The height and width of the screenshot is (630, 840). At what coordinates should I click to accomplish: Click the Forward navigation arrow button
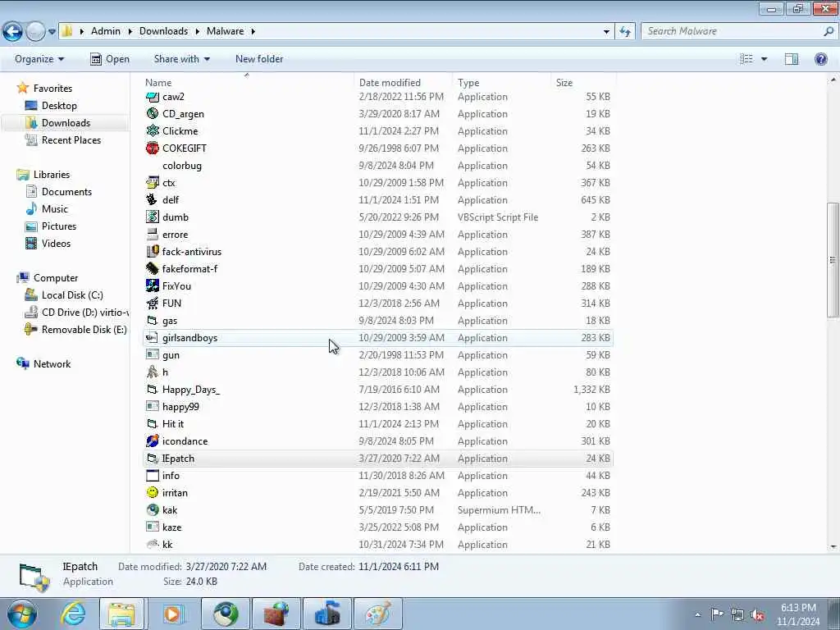pyautogui.click(x=35, y=32)
